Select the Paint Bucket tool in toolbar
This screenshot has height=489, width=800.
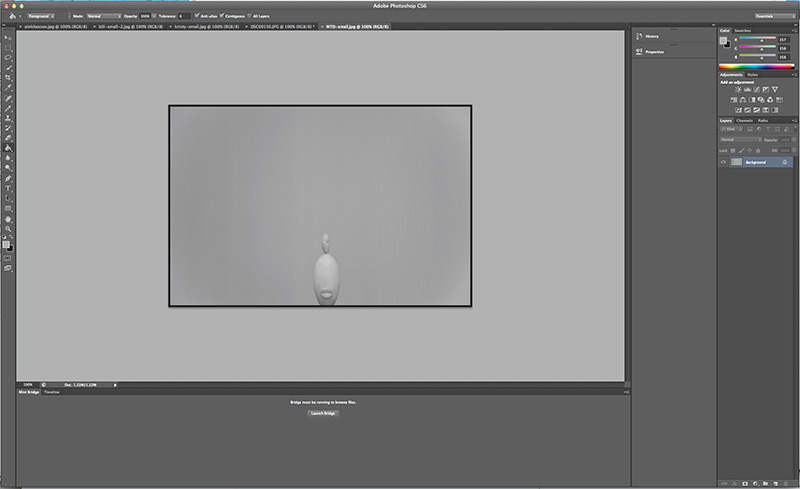pos(8,148)
